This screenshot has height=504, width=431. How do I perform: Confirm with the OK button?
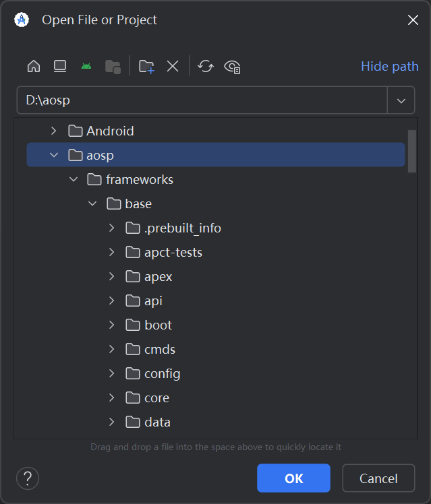[293, 478]
